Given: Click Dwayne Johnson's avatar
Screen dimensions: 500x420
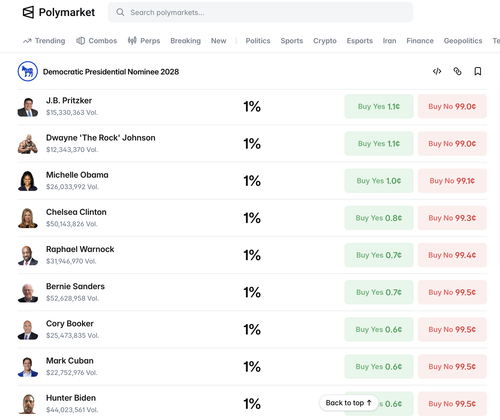Looking at the screenshot, I should 28,144.
